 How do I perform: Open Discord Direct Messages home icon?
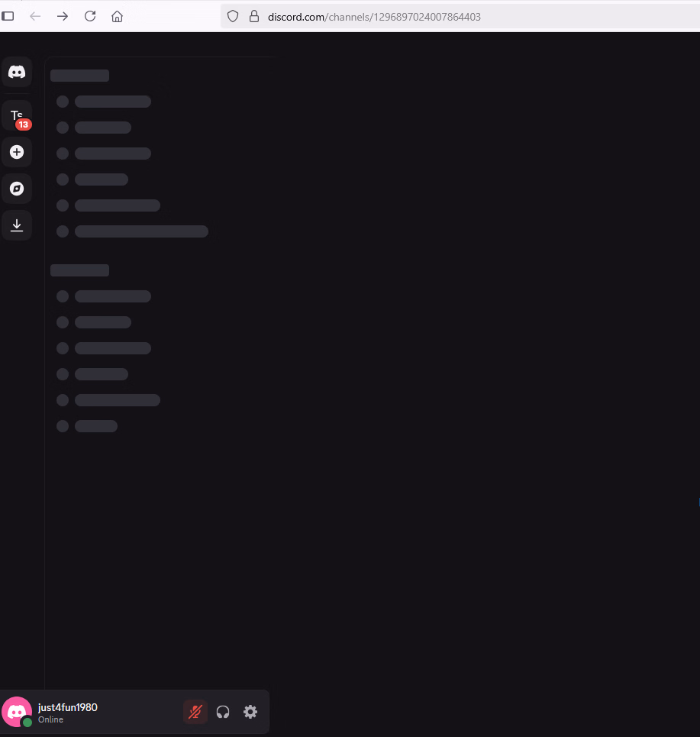pyautogui.click(x=17, y=72)
